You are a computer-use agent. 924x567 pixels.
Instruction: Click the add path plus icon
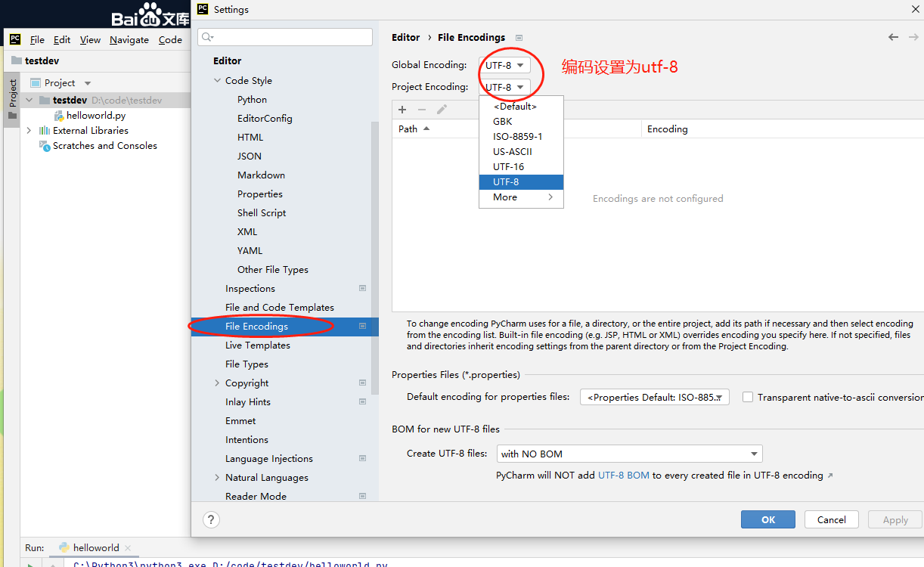pos(402,110)
